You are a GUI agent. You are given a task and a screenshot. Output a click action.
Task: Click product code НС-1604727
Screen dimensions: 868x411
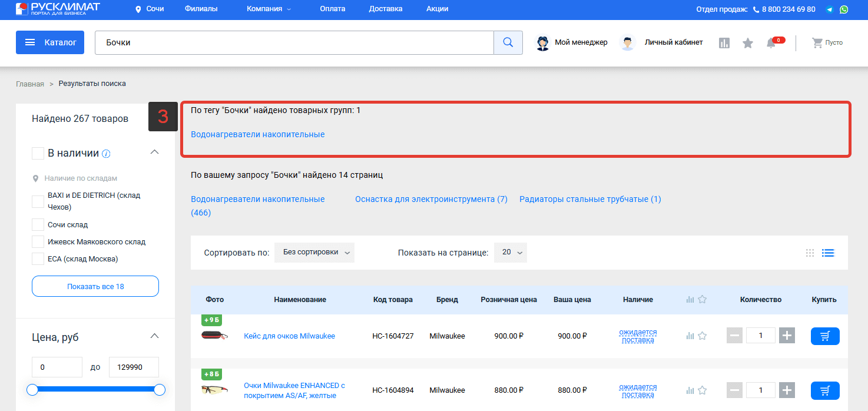(393, 336)
